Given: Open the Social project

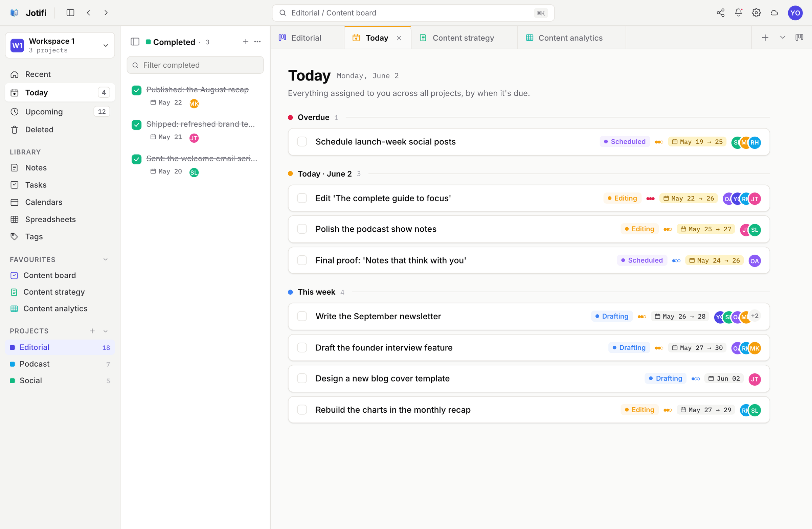Looking at the screenshot, I should (x=60, y=380).
